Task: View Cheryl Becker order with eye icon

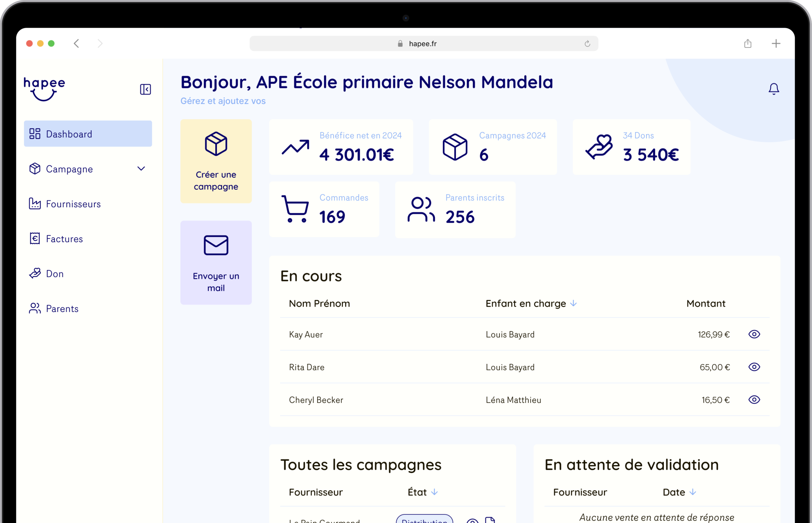Action: (x=754, y=400)
